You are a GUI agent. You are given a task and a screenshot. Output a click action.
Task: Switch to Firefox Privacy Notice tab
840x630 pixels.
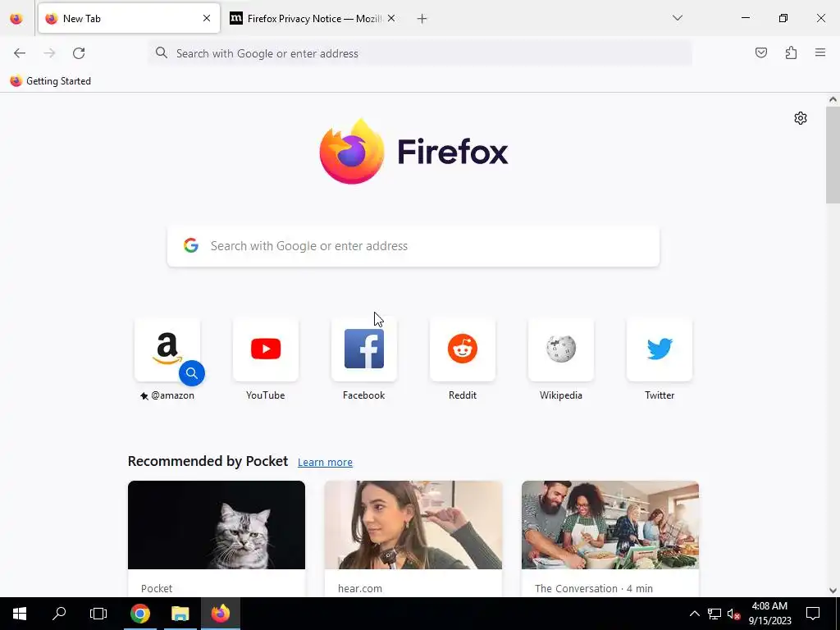(313, 18)
